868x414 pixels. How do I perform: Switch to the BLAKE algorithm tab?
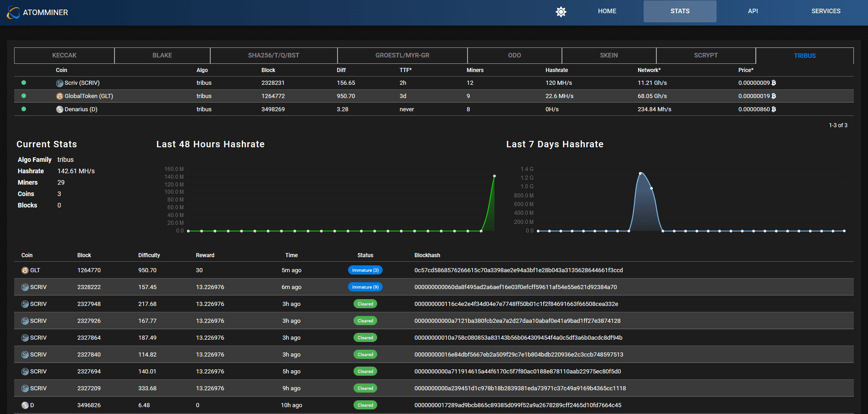click(x=162, y=56)
